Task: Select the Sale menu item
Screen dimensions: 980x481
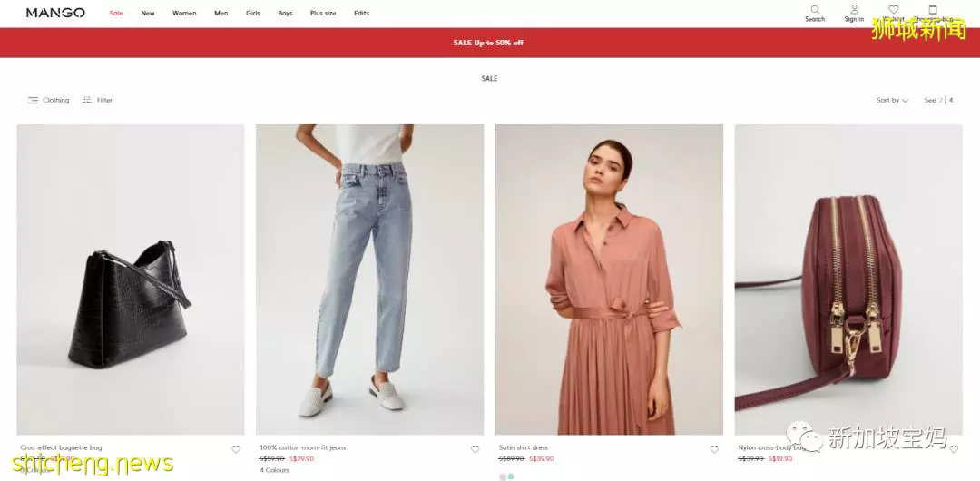Action: 116,13
